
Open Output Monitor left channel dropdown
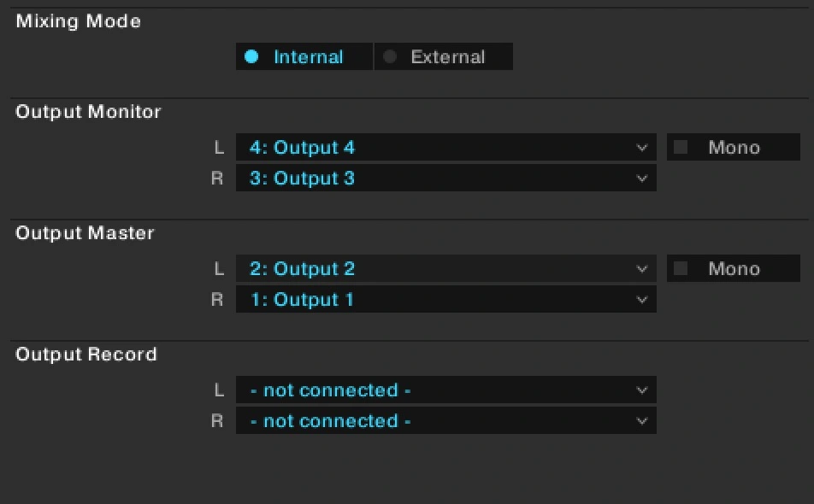tap(445, 148)
